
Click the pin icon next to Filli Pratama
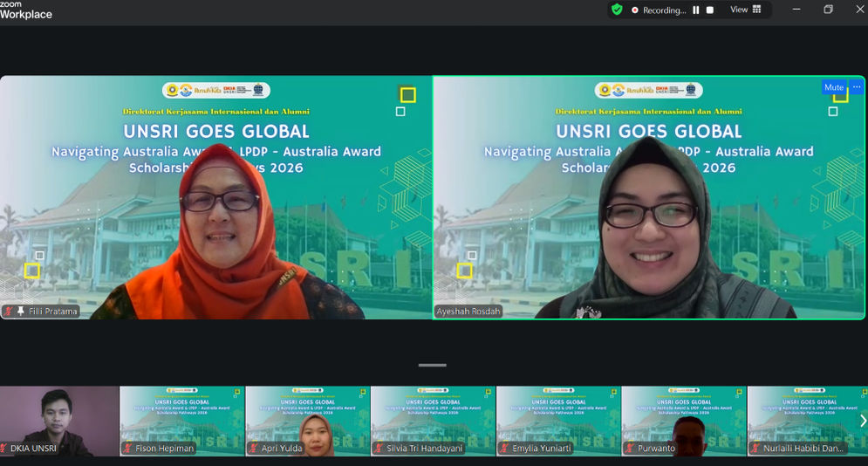(x=21, y=311)
